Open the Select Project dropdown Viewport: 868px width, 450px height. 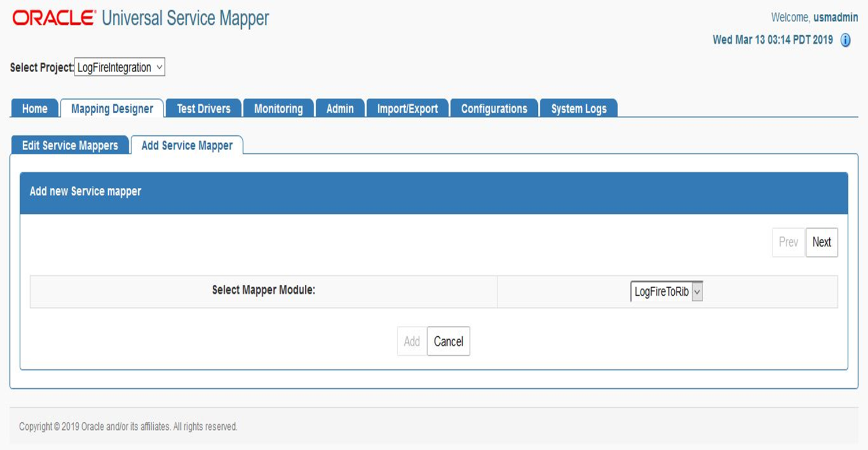(x=120, y=68)
